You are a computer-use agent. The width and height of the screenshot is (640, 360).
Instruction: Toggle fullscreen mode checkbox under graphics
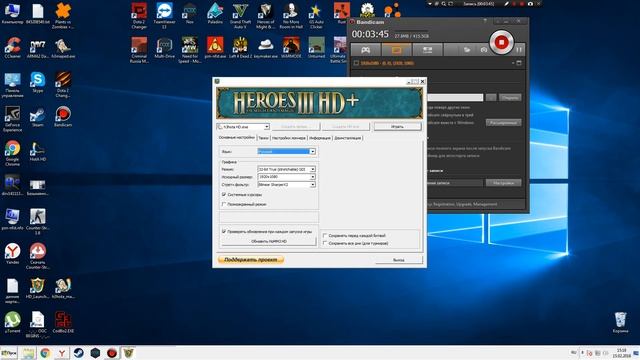[224, 204]
